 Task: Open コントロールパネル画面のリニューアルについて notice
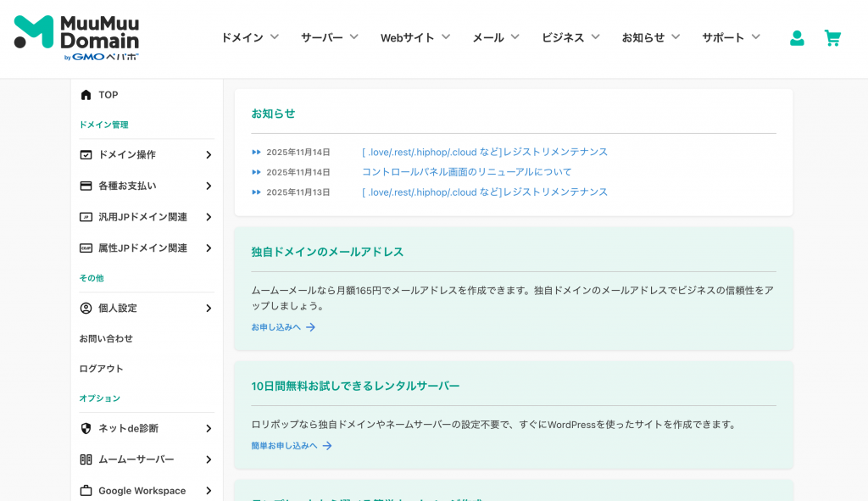click(466, 172)
